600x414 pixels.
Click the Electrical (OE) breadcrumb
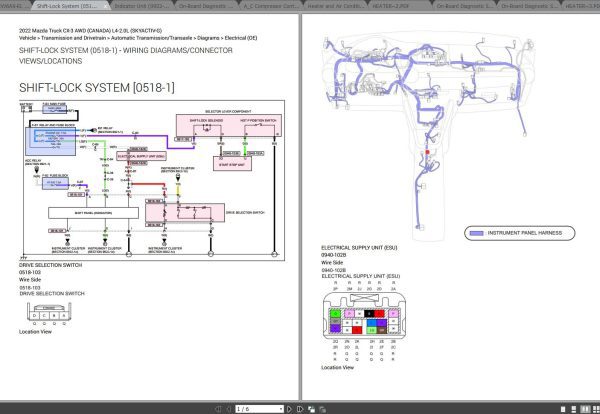coord(241,38)
